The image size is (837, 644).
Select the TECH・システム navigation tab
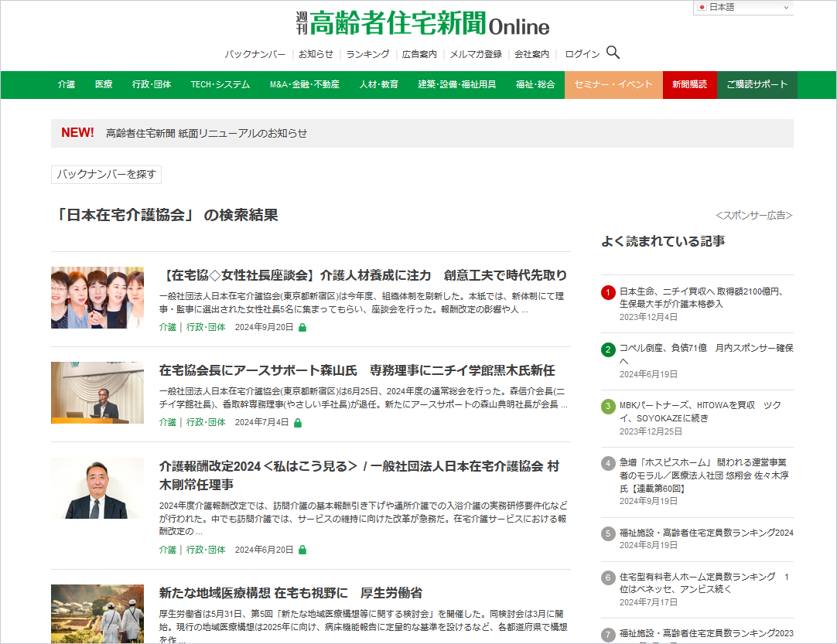220,84
